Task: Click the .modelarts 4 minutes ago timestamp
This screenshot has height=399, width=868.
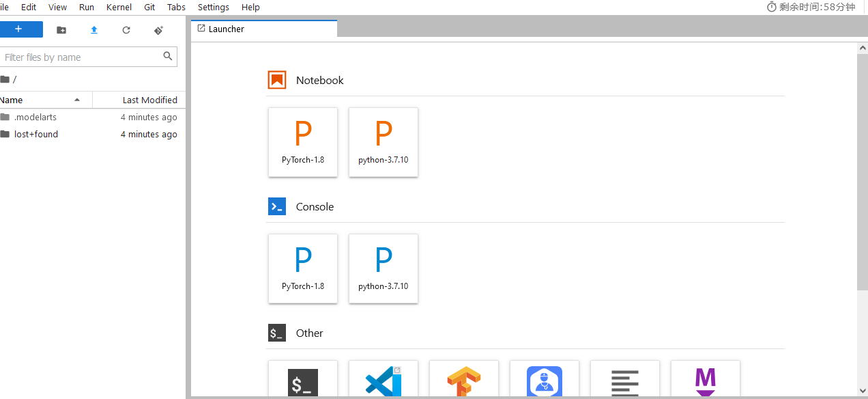Action: click(149, 117)
